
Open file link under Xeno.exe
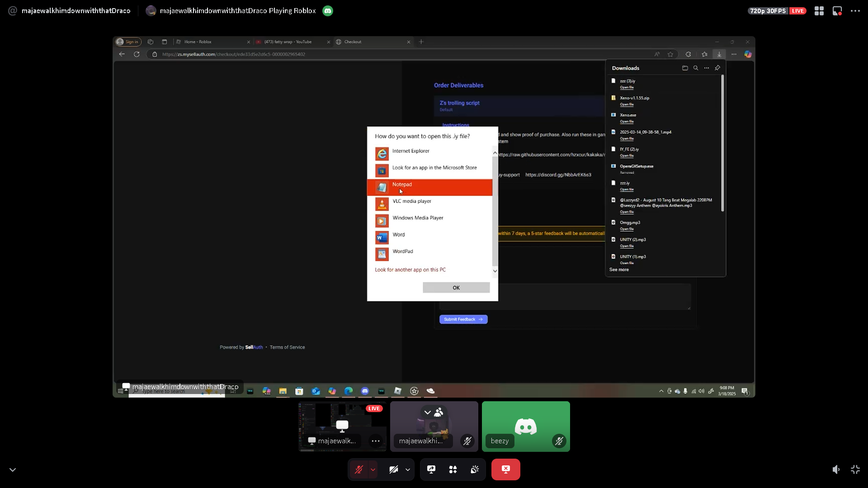(627, 122)
